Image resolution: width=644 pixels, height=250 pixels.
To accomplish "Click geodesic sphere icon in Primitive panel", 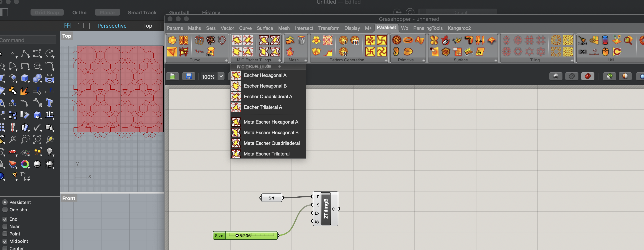I will [x=397, y=40].
